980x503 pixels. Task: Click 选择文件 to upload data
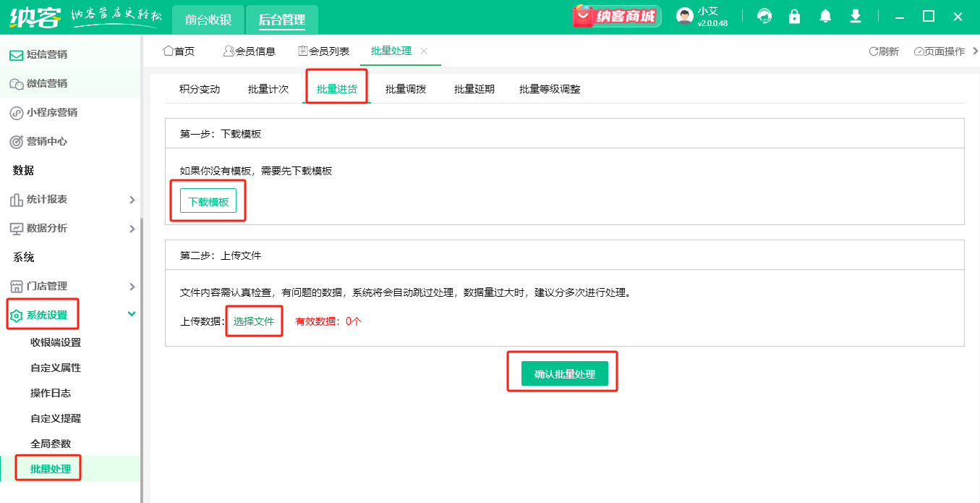pyautogui.click(x=254, y=322)
